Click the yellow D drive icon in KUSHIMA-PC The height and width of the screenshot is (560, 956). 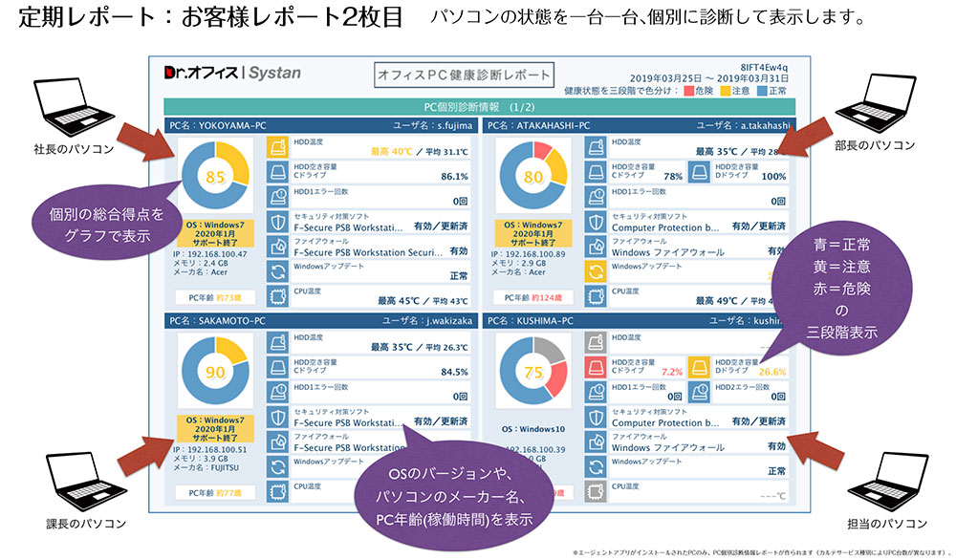coord(700,367)
